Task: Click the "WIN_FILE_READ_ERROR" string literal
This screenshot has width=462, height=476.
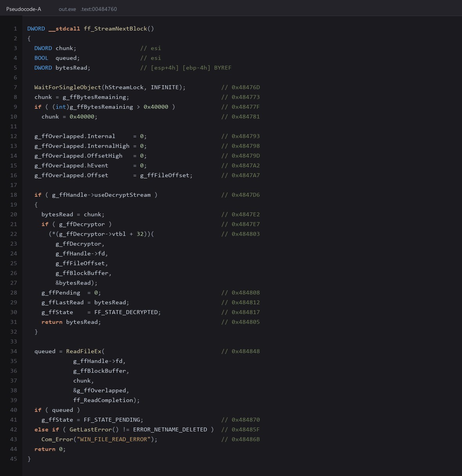Action: pyautogui.click(x=114, y=439)
